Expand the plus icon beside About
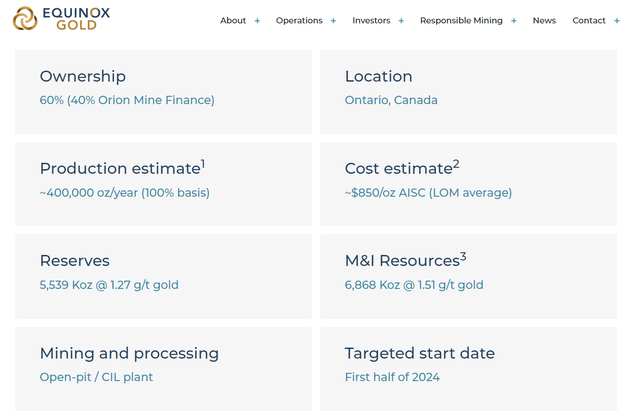Viewport: 640px width, 415px height. [257, 21]
